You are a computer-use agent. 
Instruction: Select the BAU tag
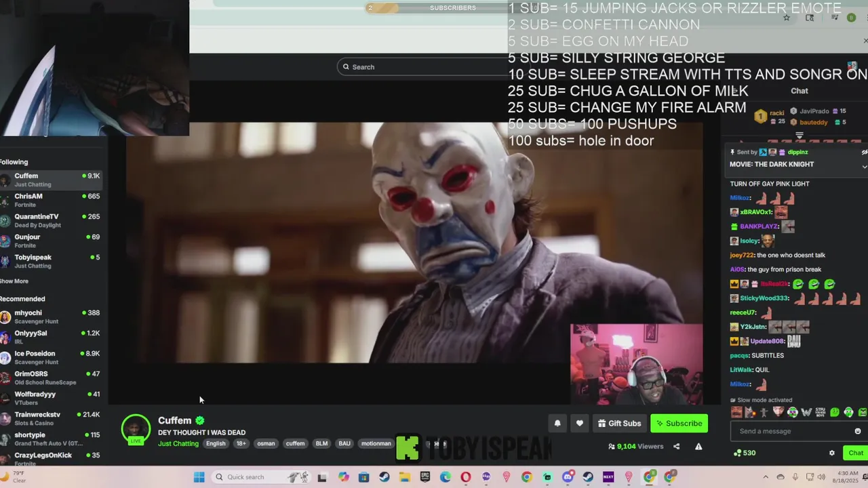coord(344,444)
